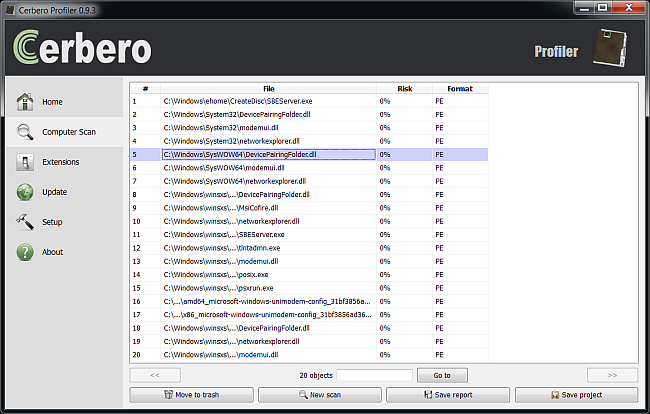Image resolution: width=650 pixels, height=414 pixels.
Task: Sort by the Format column header
Action: coord(460,88)
